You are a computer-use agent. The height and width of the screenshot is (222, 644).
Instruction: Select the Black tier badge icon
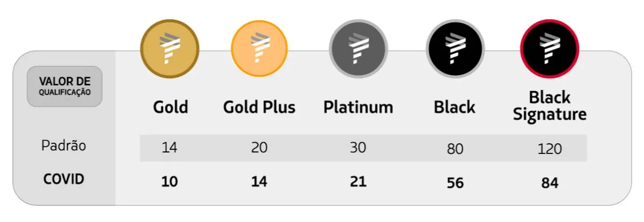point(455,50)
